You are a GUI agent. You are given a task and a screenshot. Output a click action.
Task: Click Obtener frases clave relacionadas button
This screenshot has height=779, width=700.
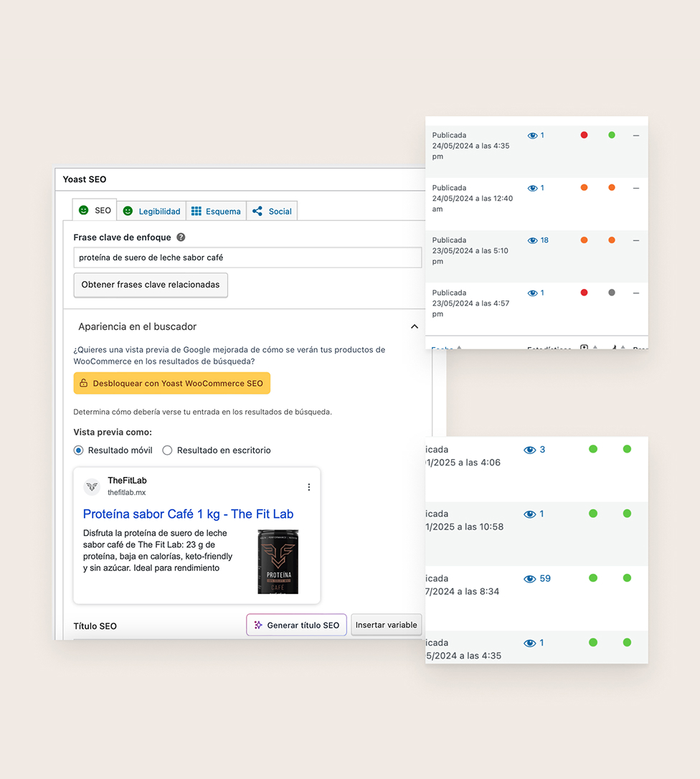coord(151,285)
